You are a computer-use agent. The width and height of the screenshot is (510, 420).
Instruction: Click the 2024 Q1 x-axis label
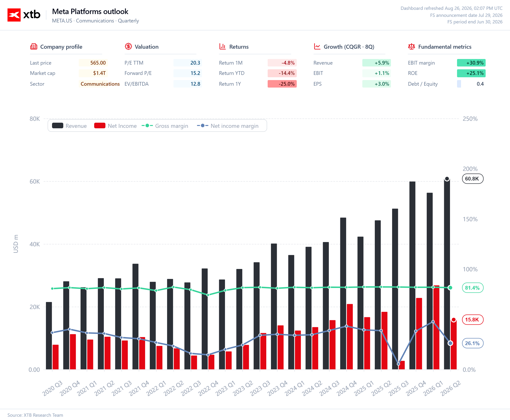[295, 389]
